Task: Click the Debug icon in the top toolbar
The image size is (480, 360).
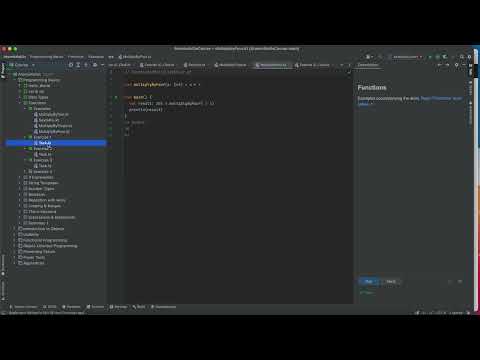Action: 437,57
